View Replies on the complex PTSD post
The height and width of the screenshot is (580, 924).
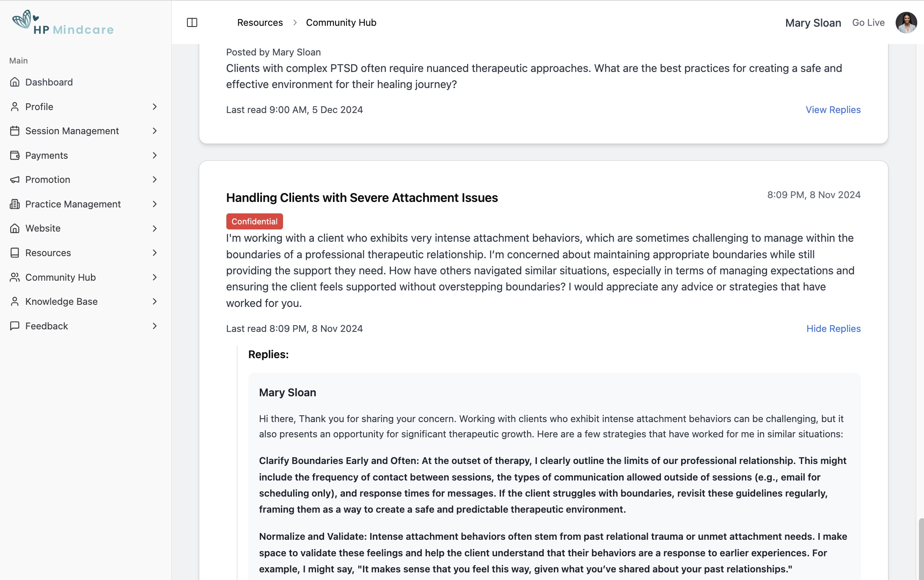click(x=833, y=110)
